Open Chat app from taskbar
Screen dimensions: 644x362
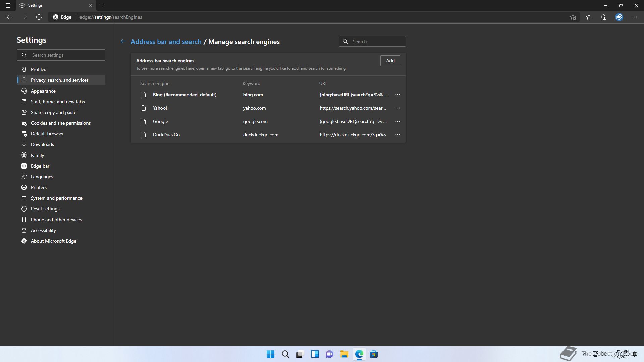pos(329,354)
